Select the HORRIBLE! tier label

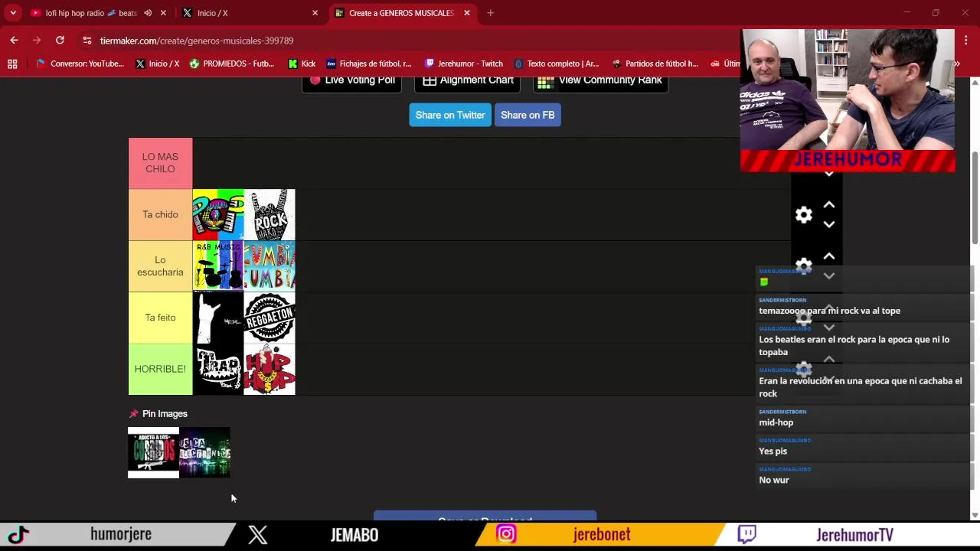tap(160, 369)
